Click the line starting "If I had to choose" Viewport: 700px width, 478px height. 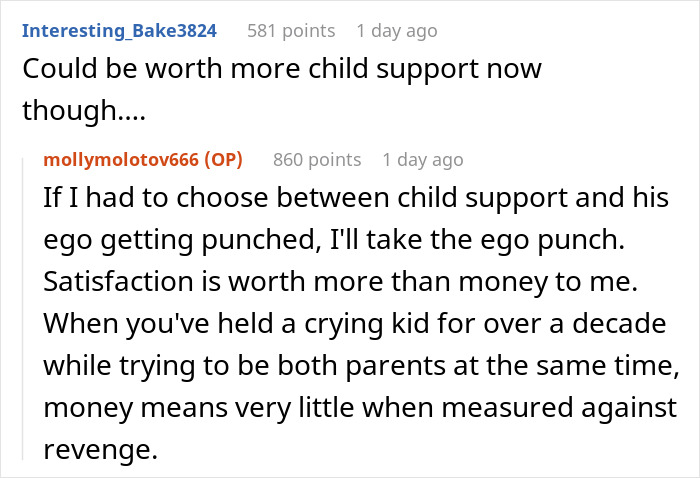coord(356,198)
